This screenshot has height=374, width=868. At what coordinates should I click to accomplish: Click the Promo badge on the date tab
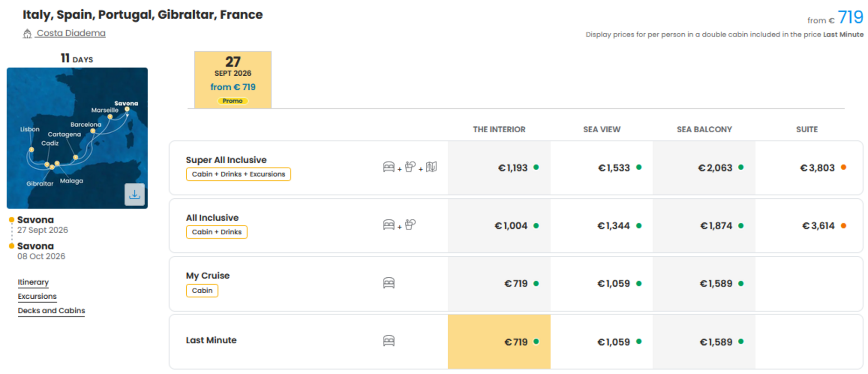pyautogui.click(x=233, y=101)
